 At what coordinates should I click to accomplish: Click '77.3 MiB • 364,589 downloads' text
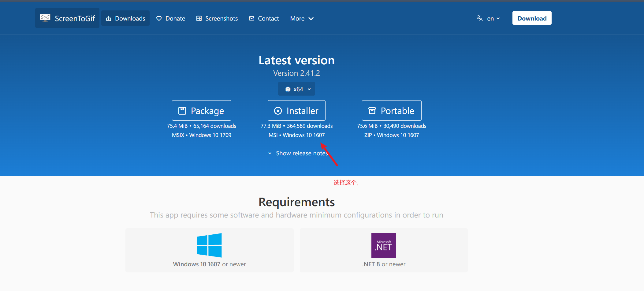click(296, 126)
